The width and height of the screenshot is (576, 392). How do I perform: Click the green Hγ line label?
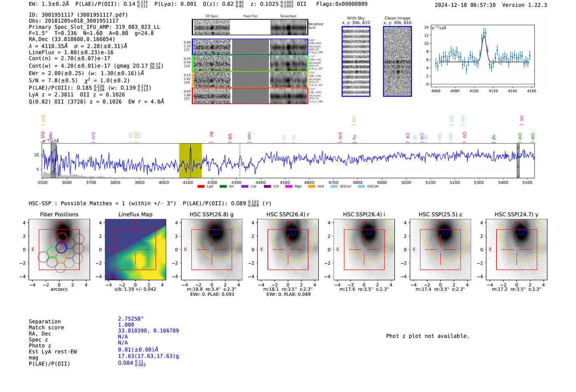coord(354,138)
